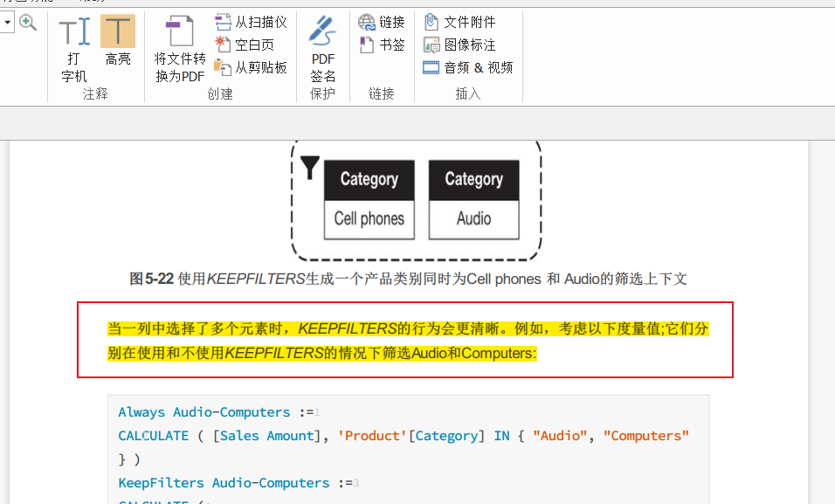Click code line starting 'CALCULATE ( [Sales Amount]'

[404, 436]
